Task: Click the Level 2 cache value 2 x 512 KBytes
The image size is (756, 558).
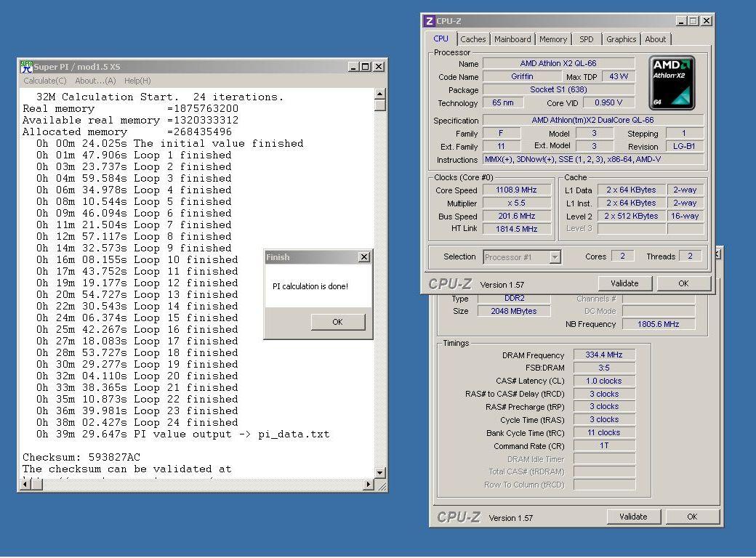Action: 631,216
